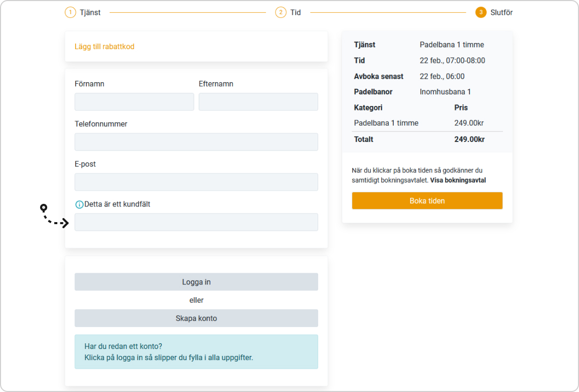Select the 22 feb., 06:00 cancellation text
This screenshot has width=579, height=392.
[442, 77]
